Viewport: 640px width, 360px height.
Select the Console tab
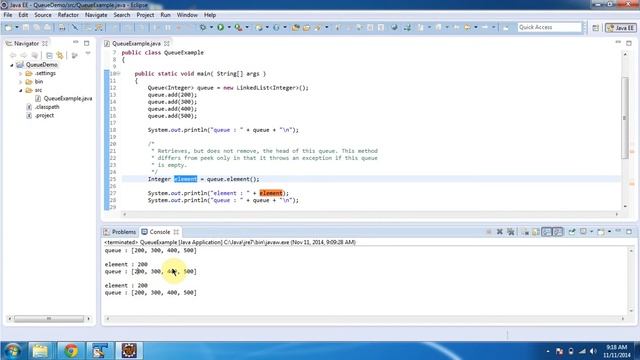tap(159, 232)
